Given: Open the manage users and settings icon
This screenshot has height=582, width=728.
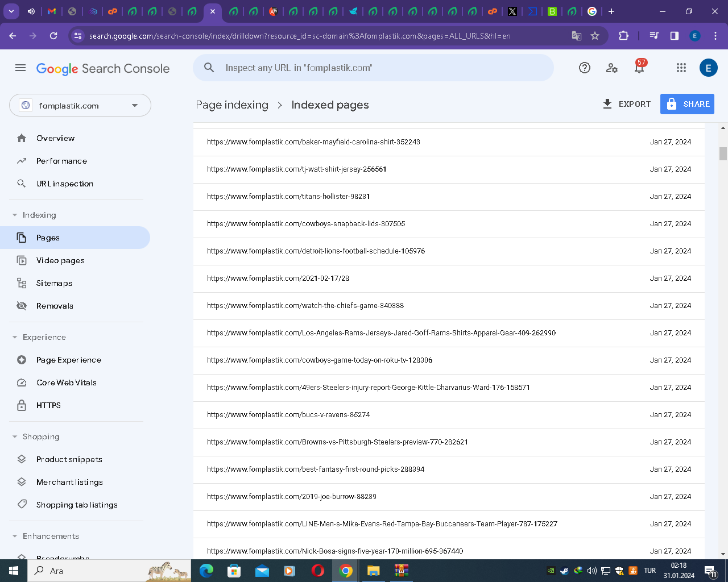Looking at the screenshot, I should [x=612, y=68].
